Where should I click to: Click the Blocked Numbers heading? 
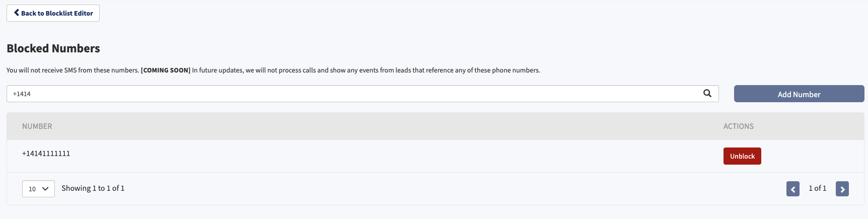53,48
